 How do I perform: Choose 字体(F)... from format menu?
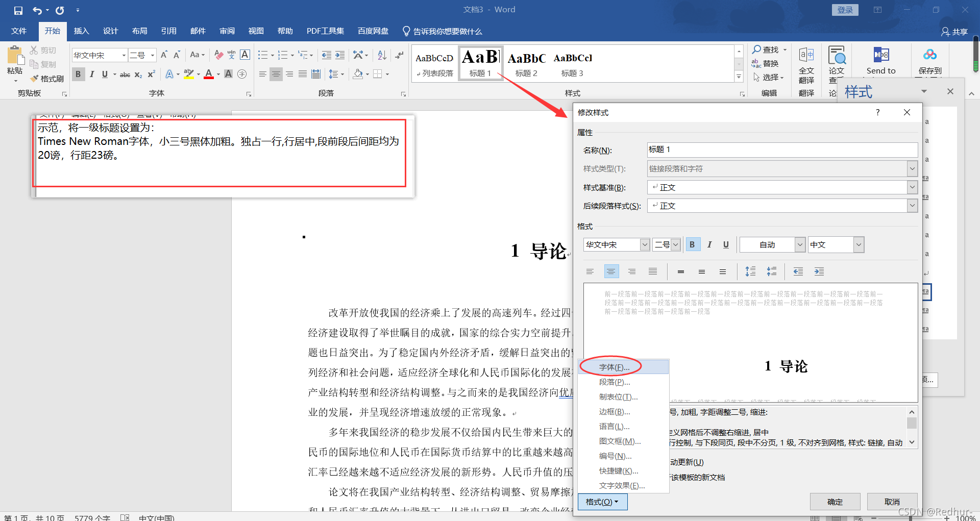[x=623, y=367]
